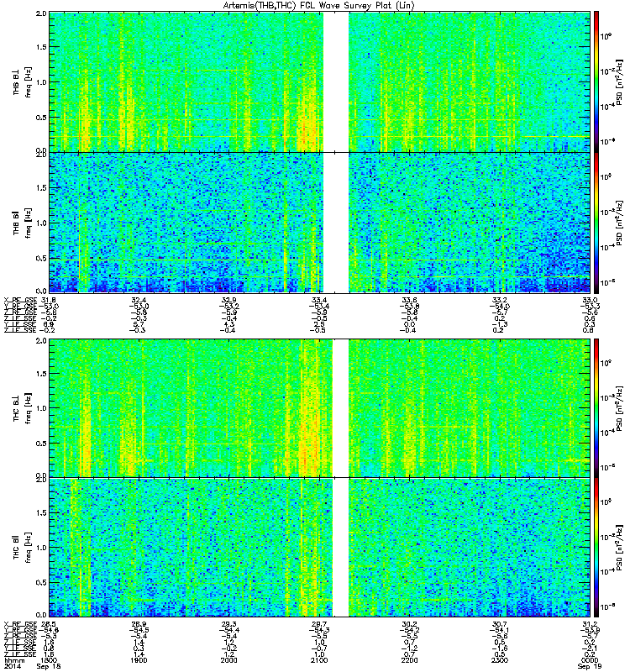Image resolution: width=630 pixels, height=672 pixels.
Task: Click the "hhmm" axis unit label
Action: [x=13, y=660]
